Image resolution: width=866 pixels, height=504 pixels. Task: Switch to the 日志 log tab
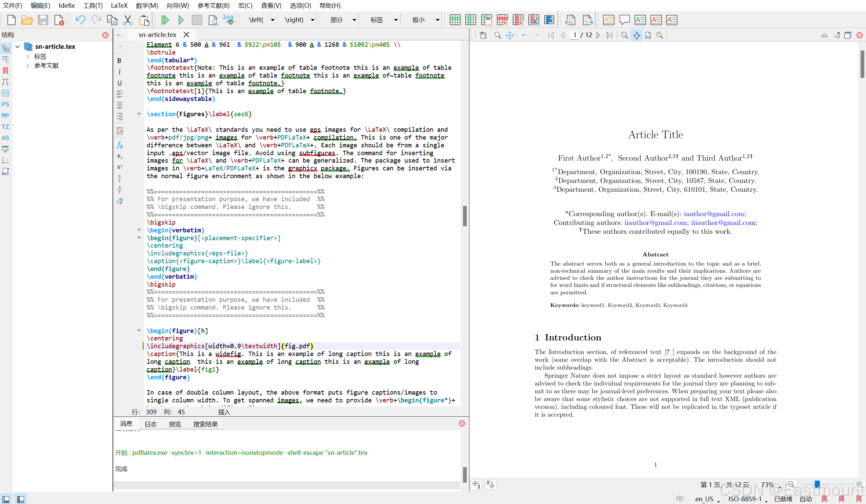(150, 424)
